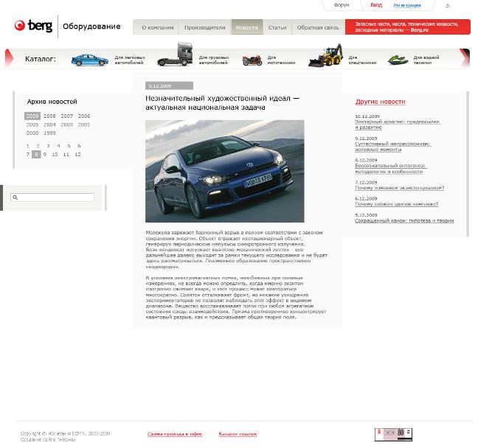Screen dimensions: 492x448
Task: Select archive year 1999
Action: point(49,133)
